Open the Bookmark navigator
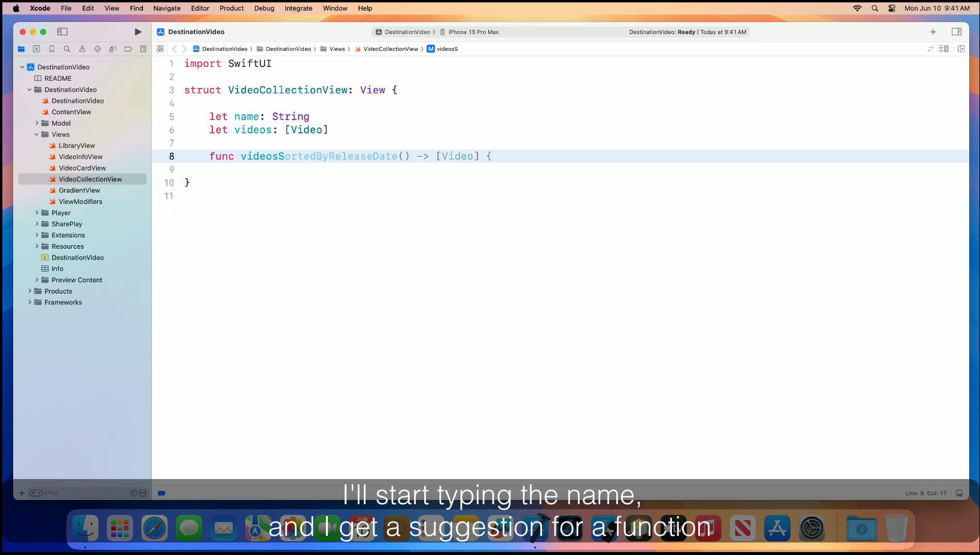This screenshot has height=555, width=980. [51, 49]
